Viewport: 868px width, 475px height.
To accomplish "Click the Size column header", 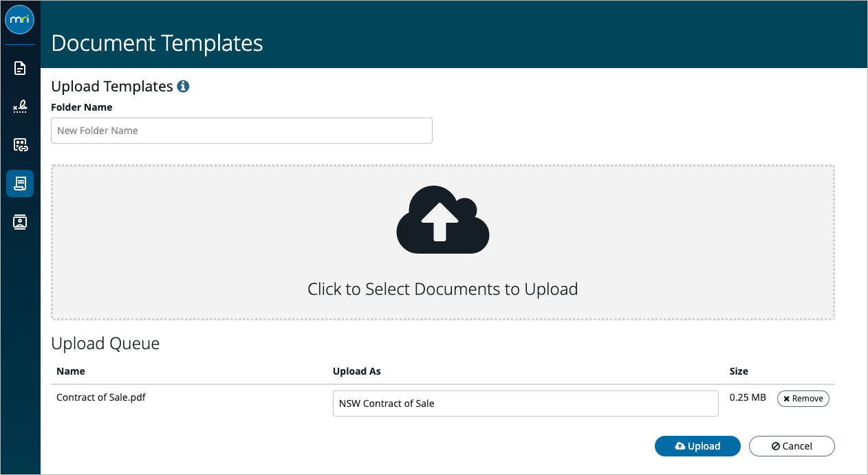I will click(x=739, y=371).
